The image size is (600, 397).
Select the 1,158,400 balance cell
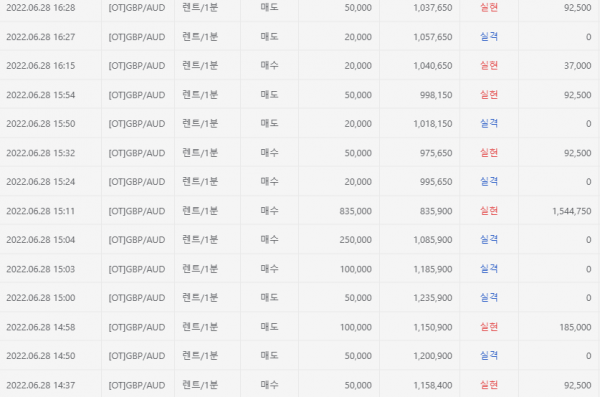coord(433,385)
